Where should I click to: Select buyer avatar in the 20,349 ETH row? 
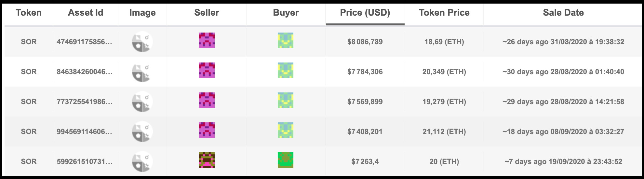coord(286,70)
